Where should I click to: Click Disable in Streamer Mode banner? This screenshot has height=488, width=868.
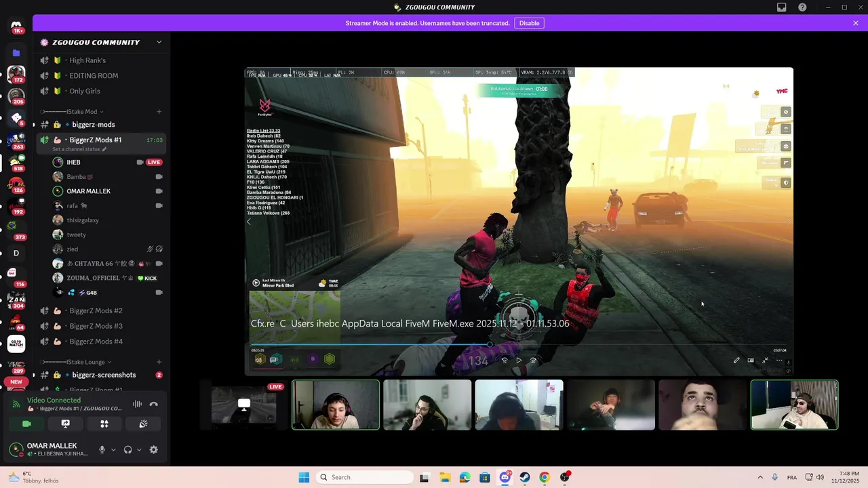coord(529,23)
